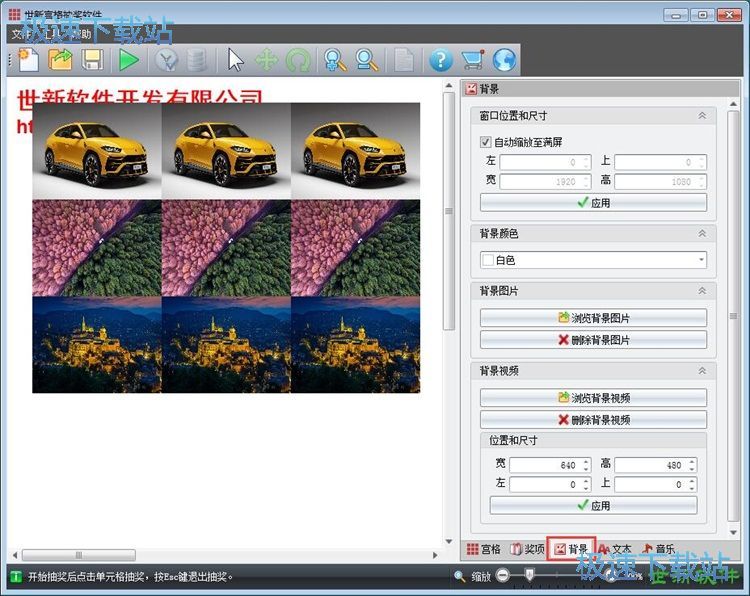750x596 pixels.
Task: Click the canvas scrollbar right arrow
Action: (435, 555)
